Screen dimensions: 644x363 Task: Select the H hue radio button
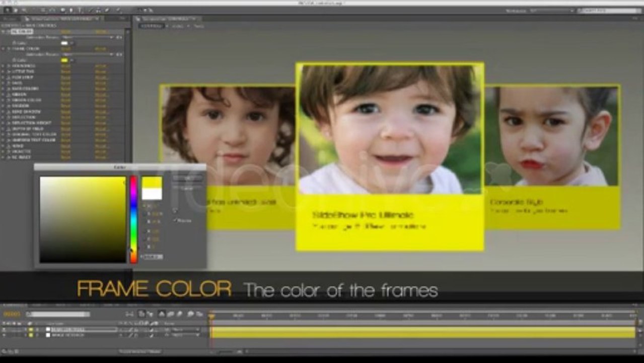[144, 206]
